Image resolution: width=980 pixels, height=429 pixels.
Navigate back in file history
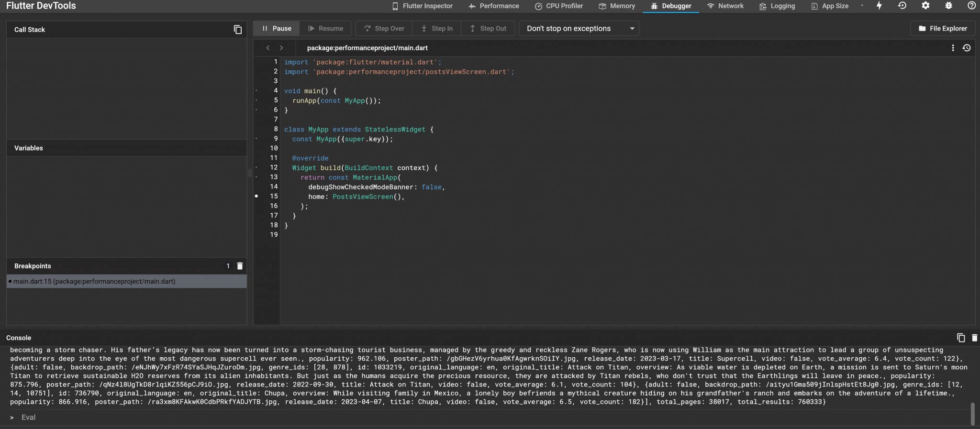pyautogui.click(x=268, y=48)
